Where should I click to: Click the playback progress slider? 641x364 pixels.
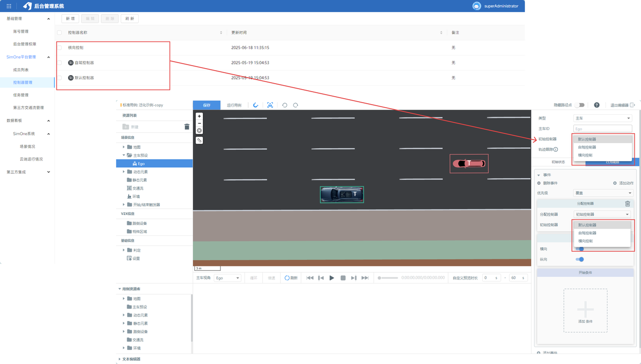tap(388, 278)
